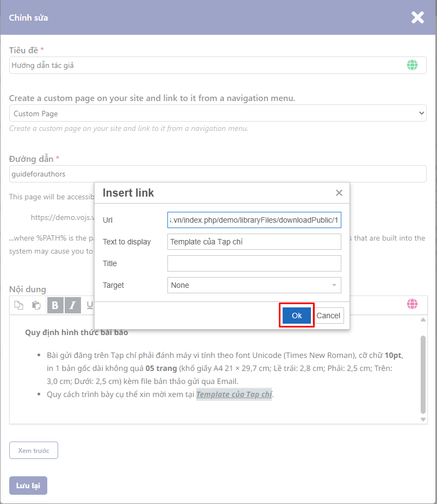This screenshot has width=437, height=504.
Task: Click the green globe icon in title field
Action: (x=413, y=65)
